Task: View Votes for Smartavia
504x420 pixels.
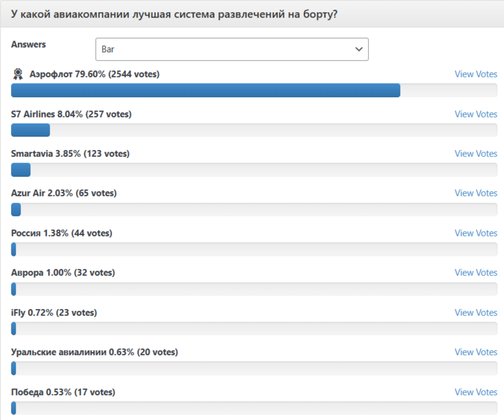Action: pos(475,154)
